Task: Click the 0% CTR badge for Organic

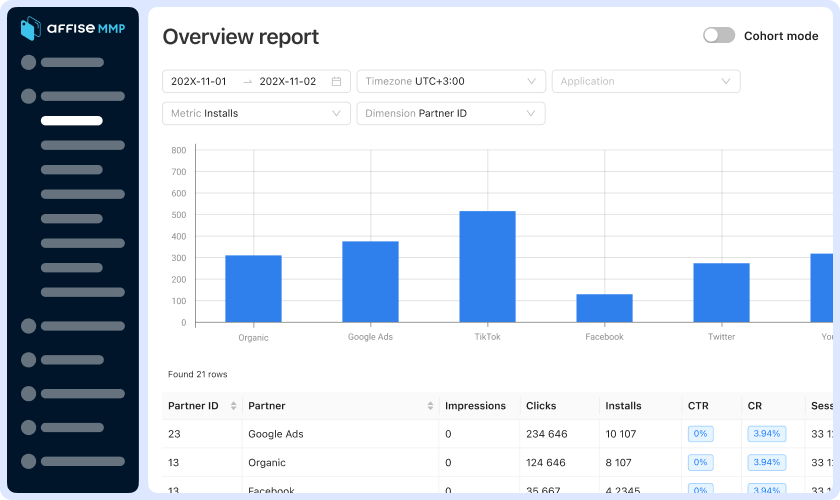Action: click(x=700, y=462)
